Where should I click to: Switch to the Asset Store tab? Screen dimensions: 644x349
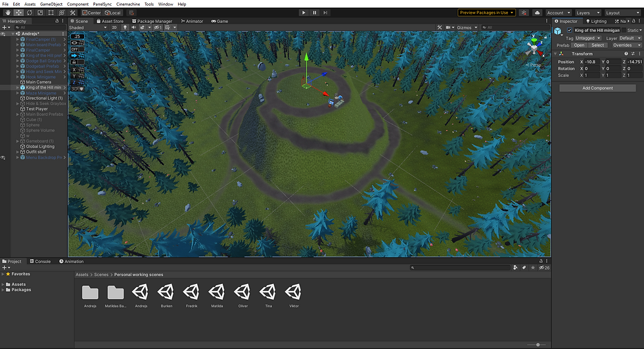(x=110, y=21)
